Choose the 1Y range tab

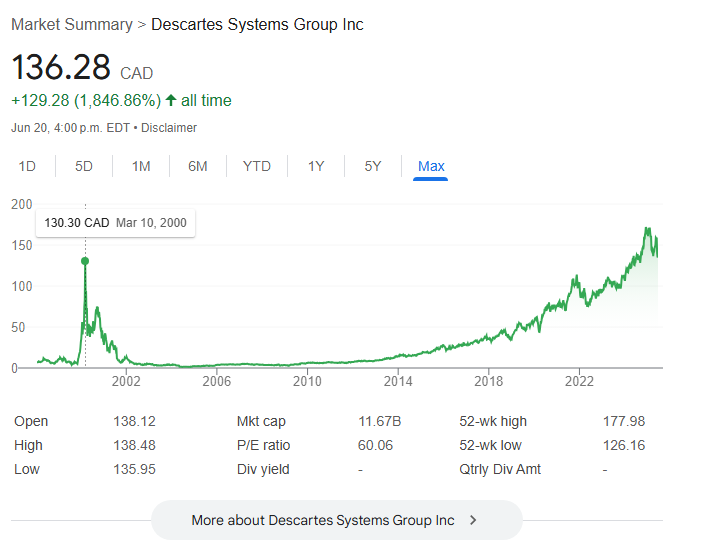[x=316, y=166]
